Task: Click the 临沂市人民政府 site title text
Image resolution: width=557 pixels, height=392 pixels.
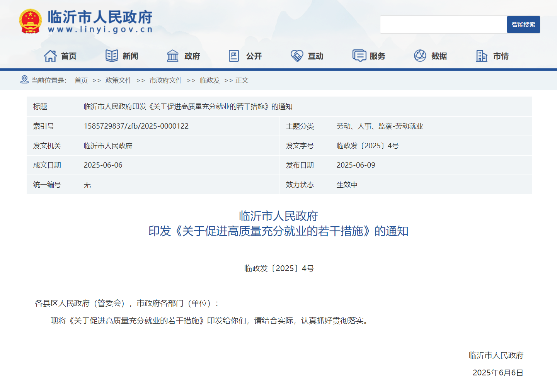Action: coord(100,17)
